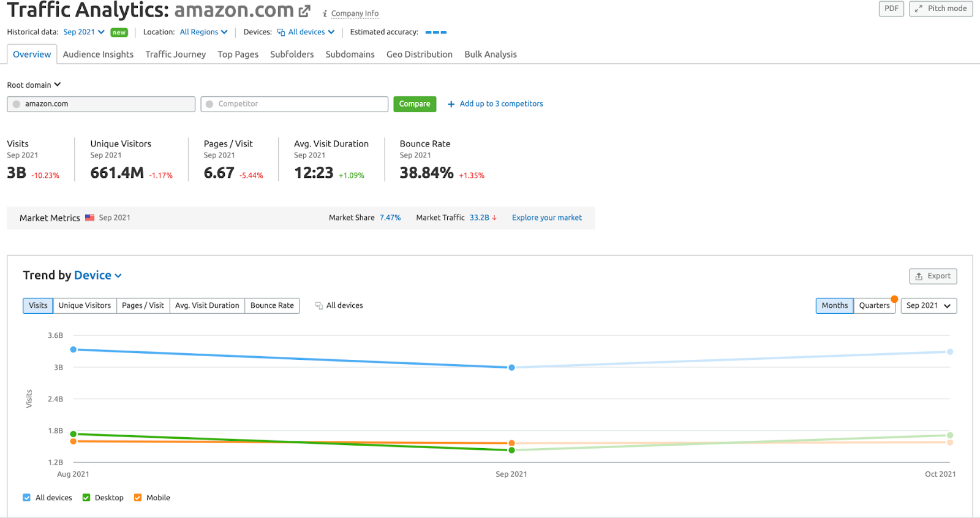Click the 12:23 Avg. Visit Duration value
The image size is (980, 518).
tap(314, 173)
